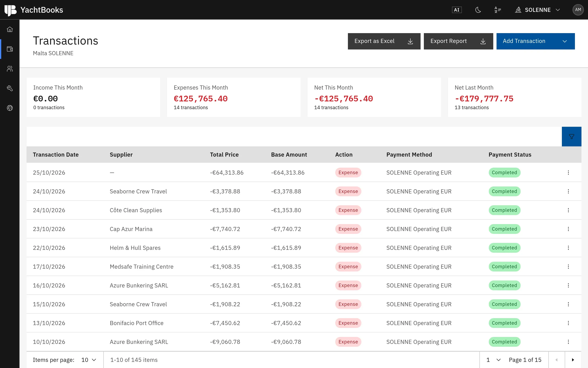The width and height of the screenshot is (588, 368).
Task: Click the 1-10 of 145 items text
Action: pyautogui.click(x=134, y=360)
